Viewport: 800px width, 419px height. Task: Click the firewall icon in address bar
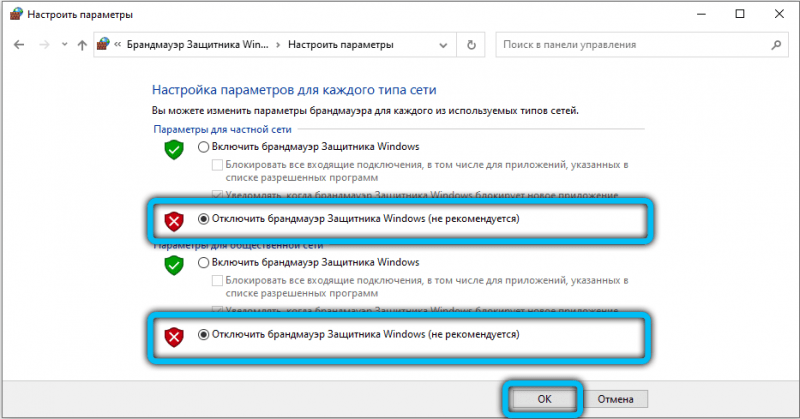pos(104,44)
